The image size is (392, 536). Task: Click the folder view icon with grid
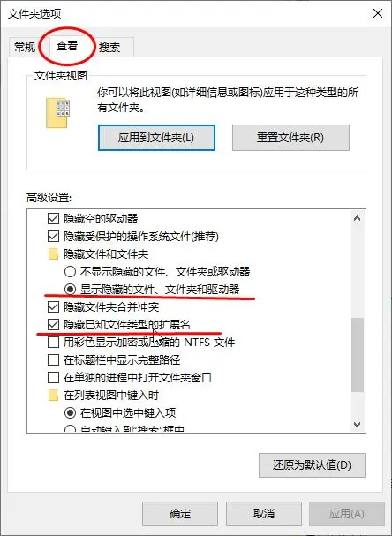tap(57, 113)
